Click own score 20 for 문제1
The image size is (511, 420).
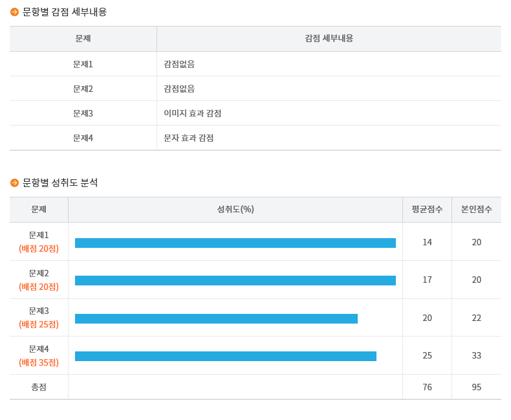[x=477, y=242]
